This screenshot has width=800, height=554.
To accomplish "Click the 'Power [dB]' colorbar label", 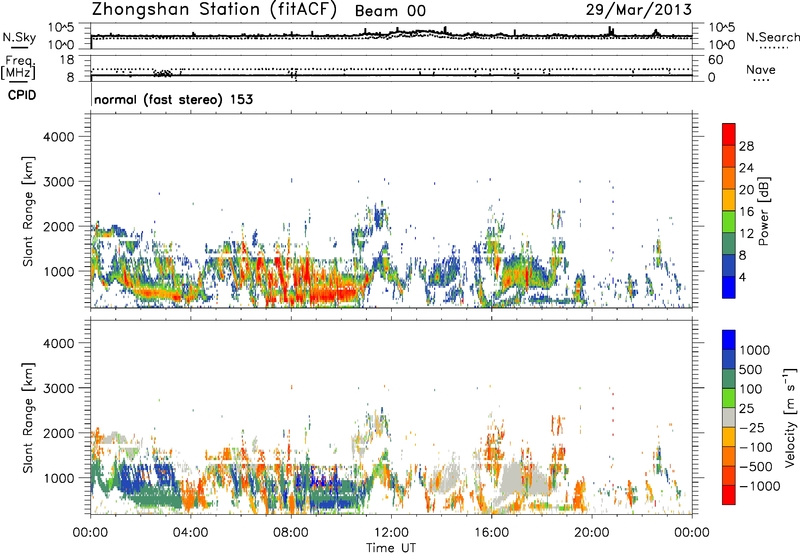I will tap(763, 211).
